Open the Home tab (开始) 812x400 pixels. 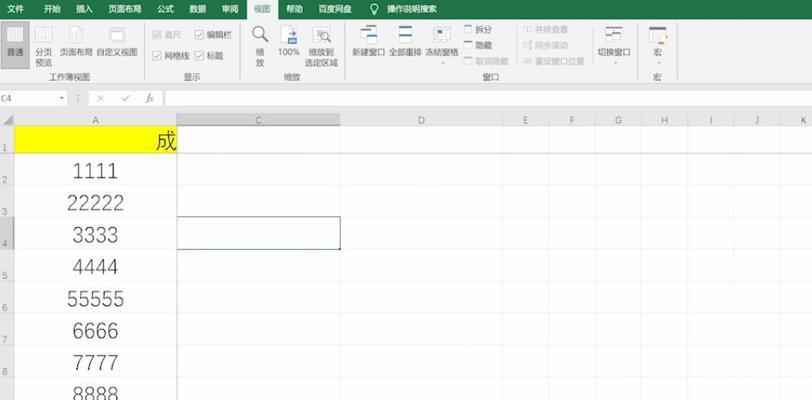(x=51, y=9)
